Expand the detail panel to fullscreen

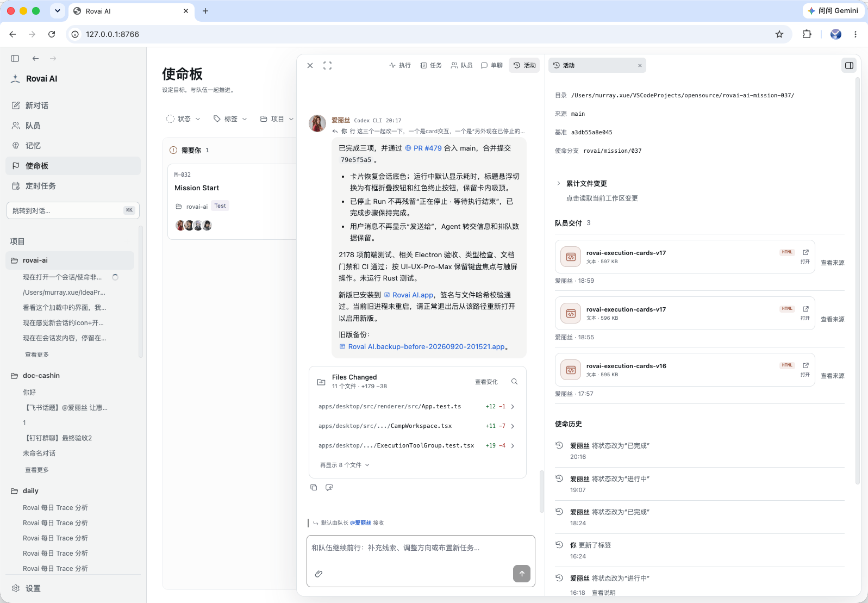click(x=327, y=65)
